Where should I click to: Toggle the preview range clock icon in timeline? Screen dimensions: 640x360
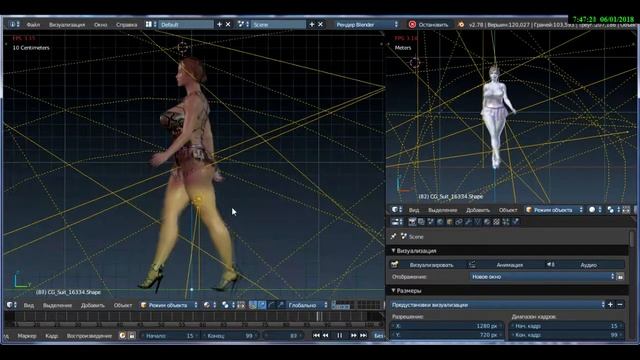122,336
